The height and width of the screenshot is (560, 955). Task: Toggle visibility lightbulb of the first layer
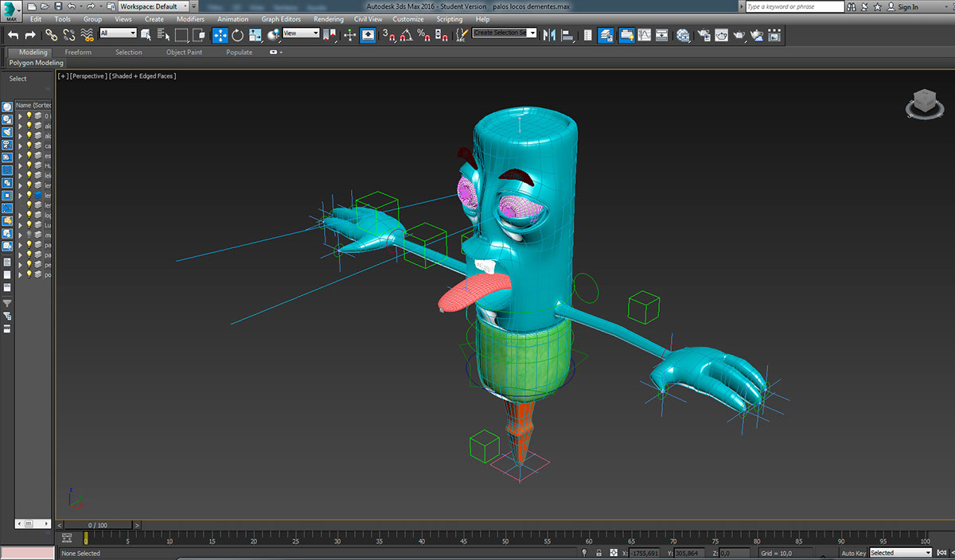pos(29,116)
